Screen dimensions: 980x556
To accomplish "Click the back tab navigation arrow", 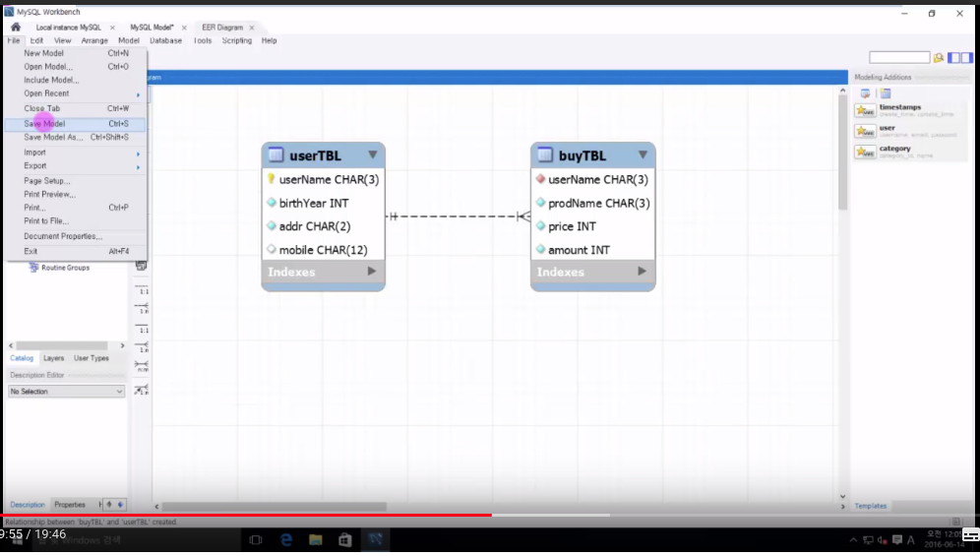I will pos(109,505).
